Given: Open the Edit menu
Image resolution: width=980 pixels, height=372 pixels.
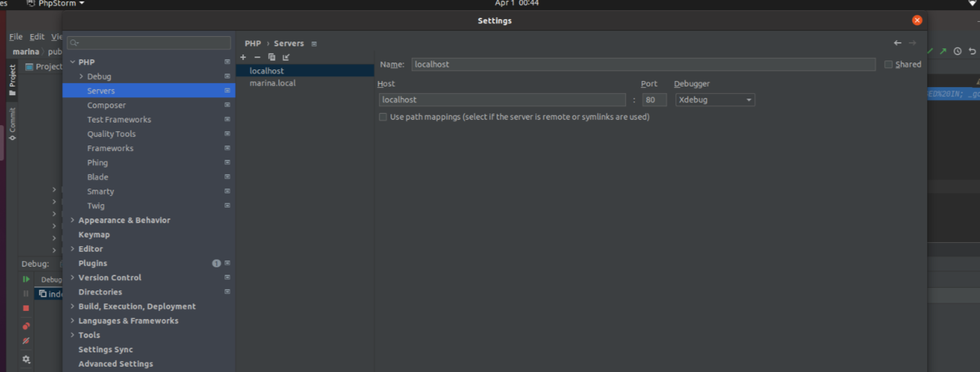Looking at the screenshot, I should pos(37,37).
